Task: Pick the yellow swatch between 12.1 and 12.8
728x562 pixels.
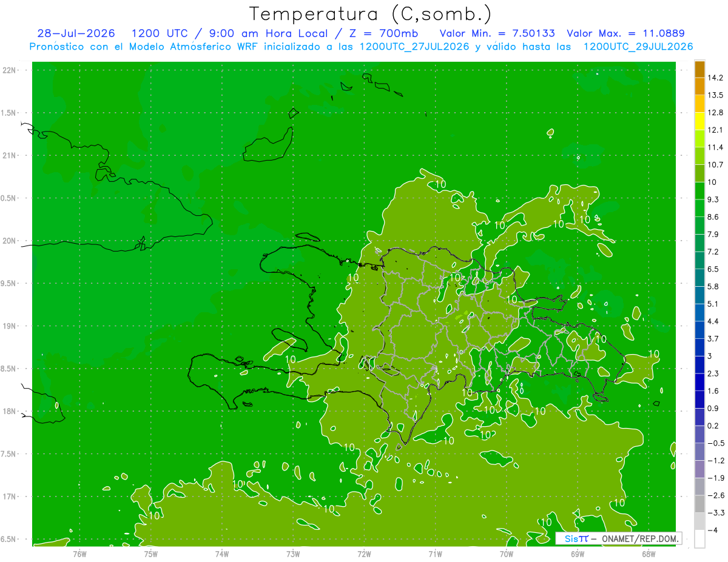Action: coord(699,121)
